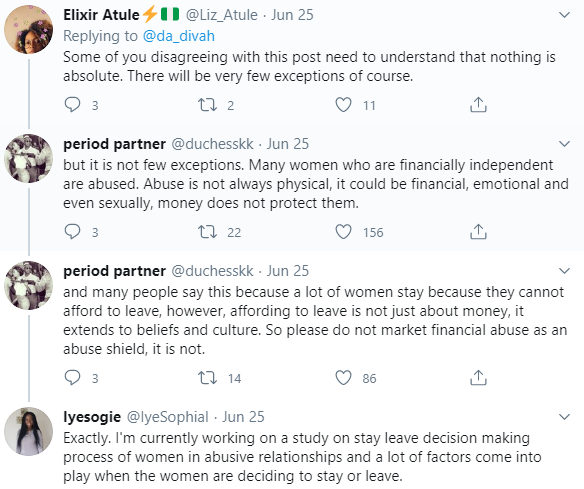Viewport: 584px width, 489px height.
Task: Open more options on first period partner tweet
Action: click(x=565, y=144)
